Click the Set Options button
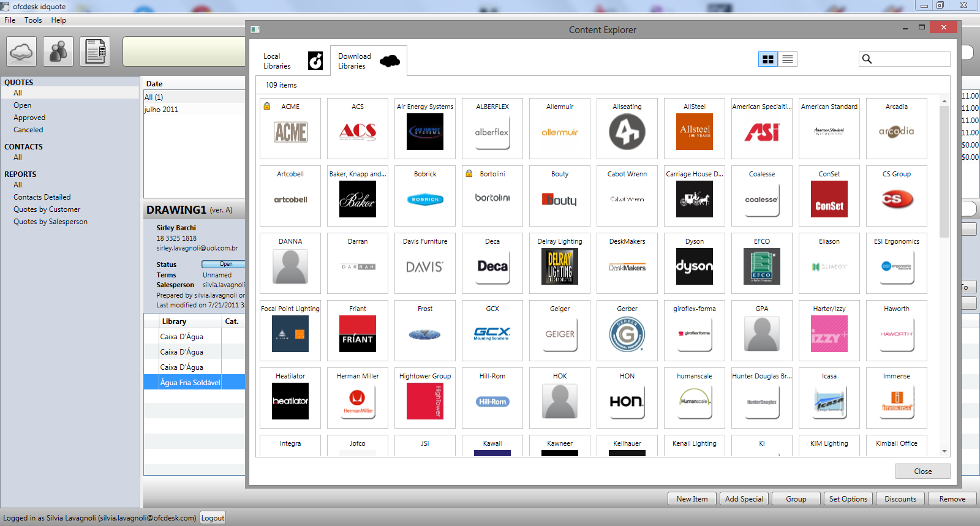The image size is (980, 526). (848, 498)
